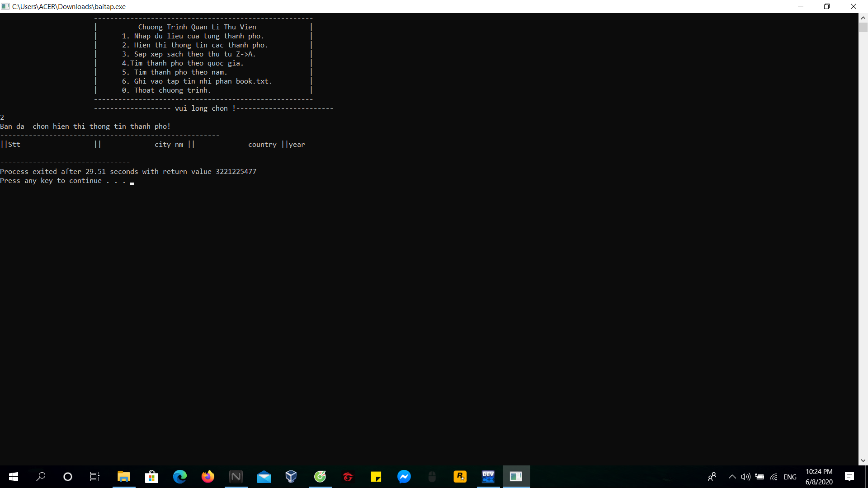Open the clock and date flyout

tap(819, 477)
